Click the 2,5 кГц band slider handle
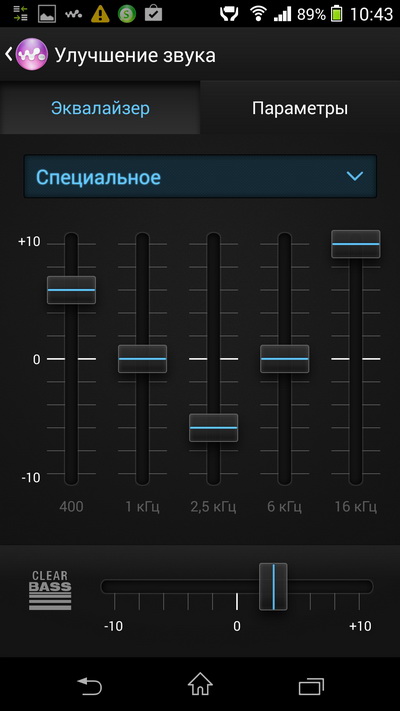Viewport: 400px width, 711px height. coord(214,428)
